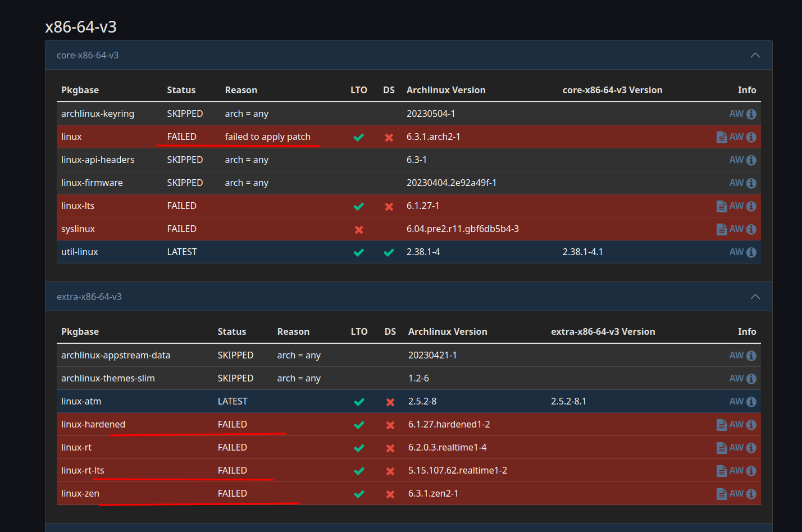Click the red DS cross for linux-atm
802x532 pixels.
390,402
